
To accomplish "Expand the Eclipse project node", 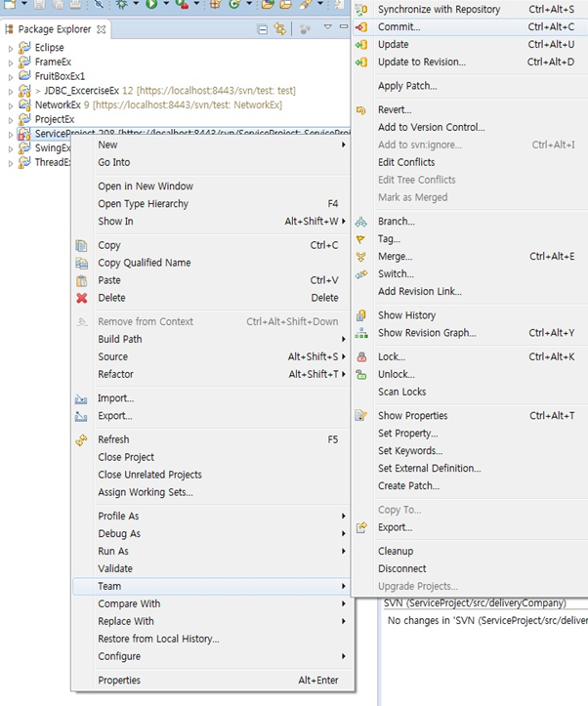I will pos(11,48).
